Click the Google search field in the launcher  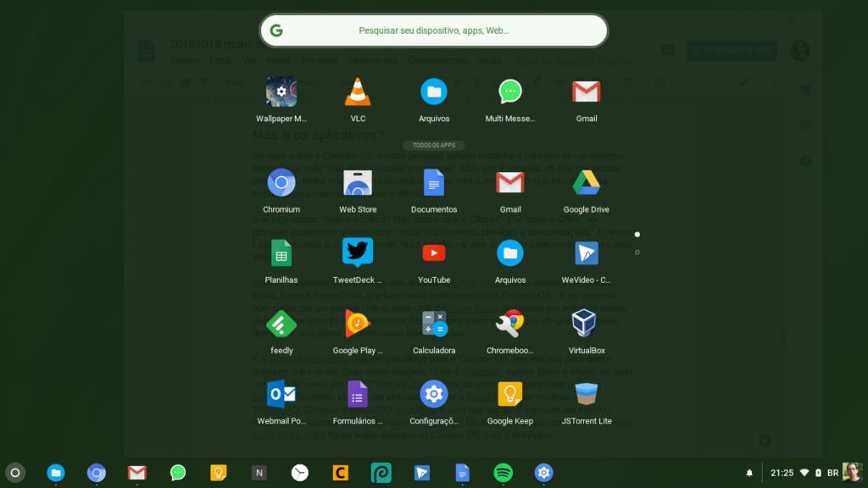[434, 30]
